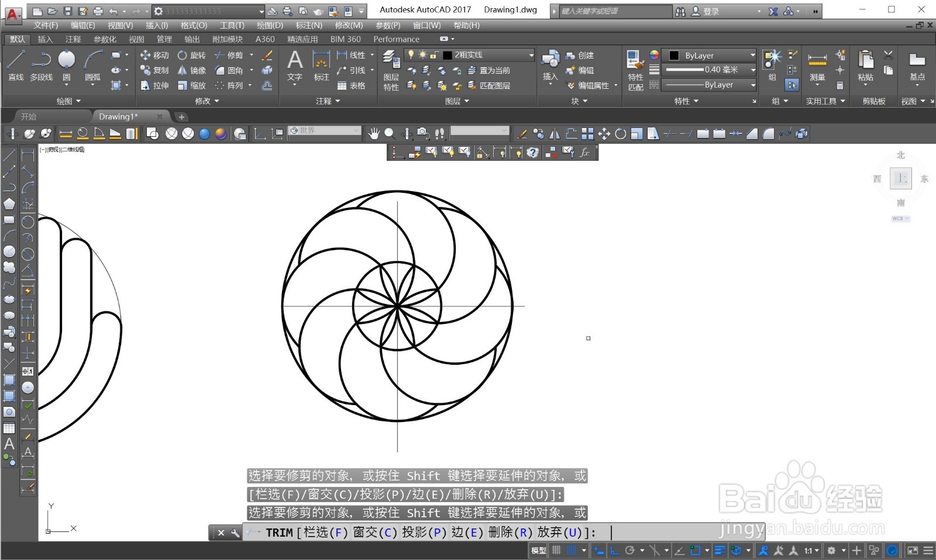Click the Scale (缩放) tool
The height and width of the screenshot is (560, 936).
(x=191, y=85)
